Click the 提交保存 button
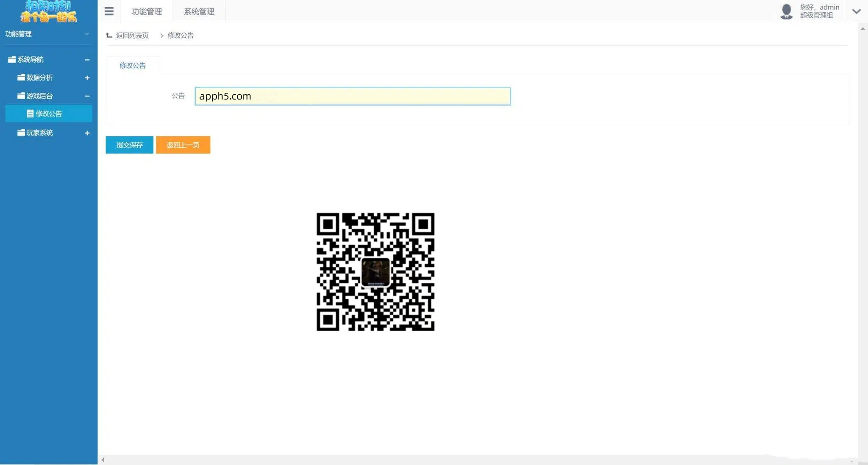The image size is (868, 465). pos(129,145)
